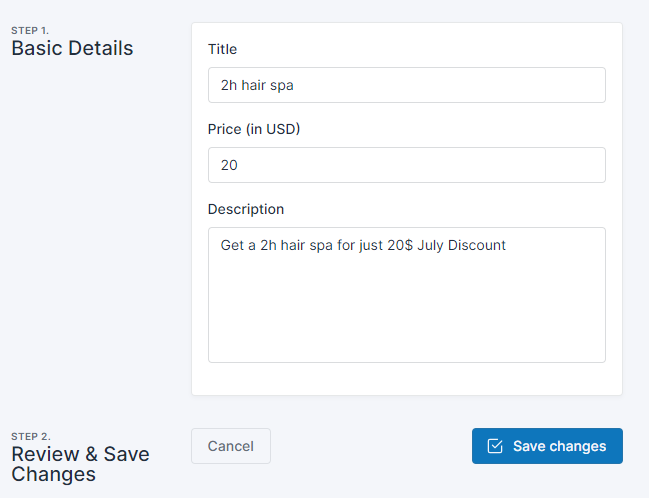Click the STEP 1. caption text

coord(30,31)
